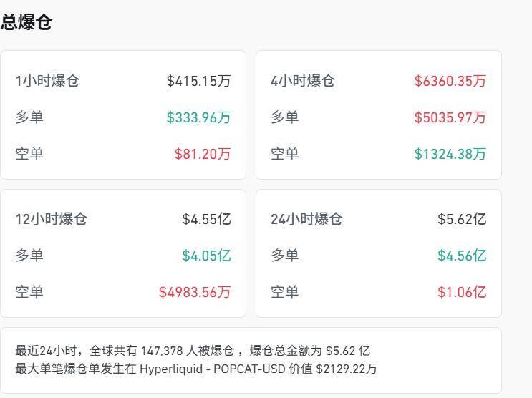Click the 1-hour total value $415.15万

click(198, 81)
